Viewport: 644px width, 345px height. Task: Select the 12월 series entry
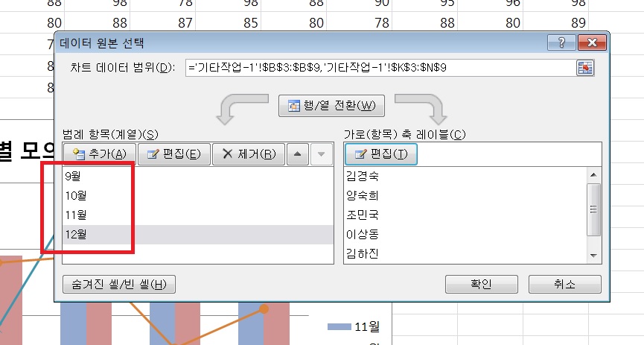click(76, 235)
